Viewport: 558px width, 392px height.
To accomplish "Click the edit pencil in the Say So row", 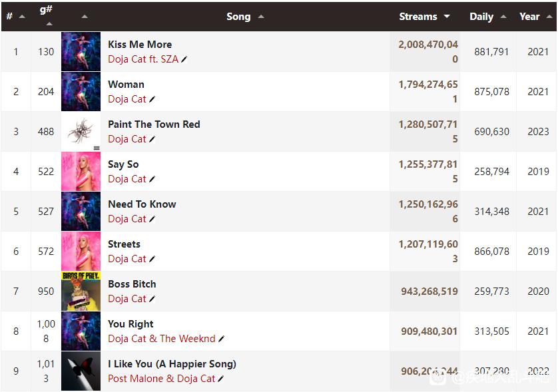I will [x=152, y=179].
